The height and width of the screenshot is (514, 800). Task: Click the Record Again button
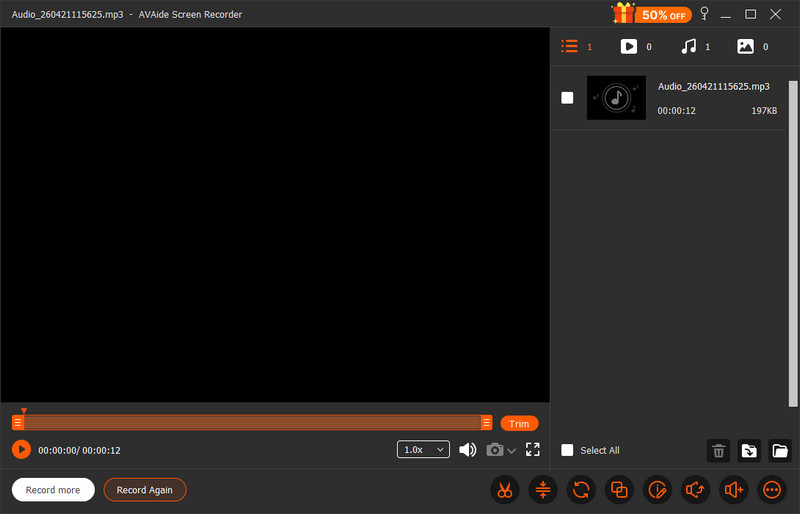145,490
